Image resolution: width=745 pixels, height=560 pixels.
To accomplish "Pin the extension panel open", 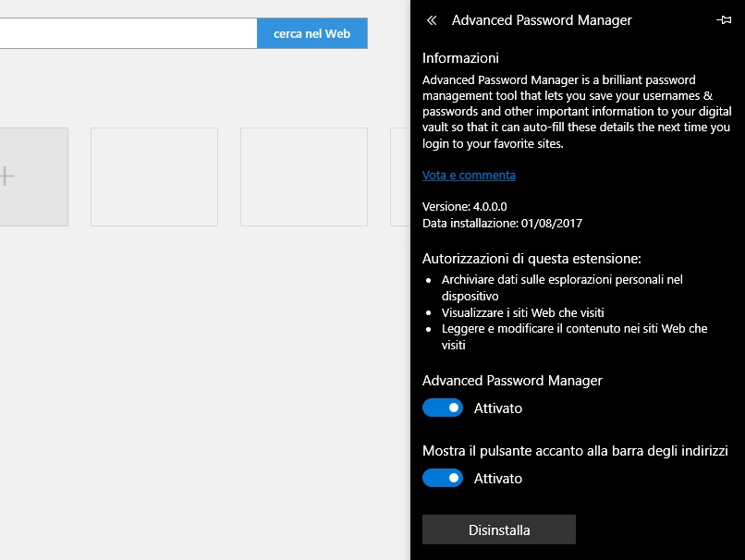I will (724, 19).
